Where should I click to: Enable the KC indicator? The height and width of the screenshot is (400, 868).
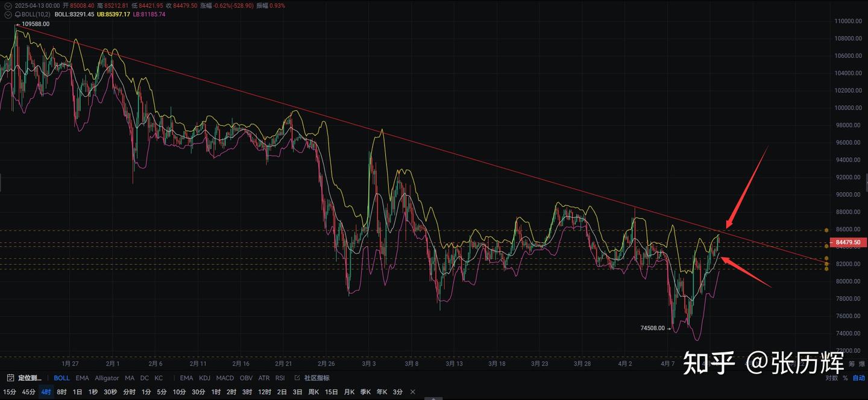(159, 378)
